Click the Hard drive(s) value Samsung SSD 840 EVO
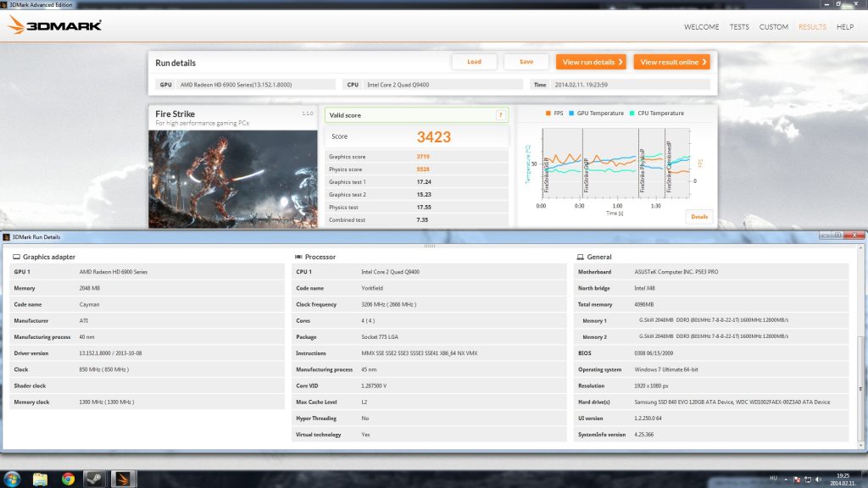 click(x=732, y=402)
